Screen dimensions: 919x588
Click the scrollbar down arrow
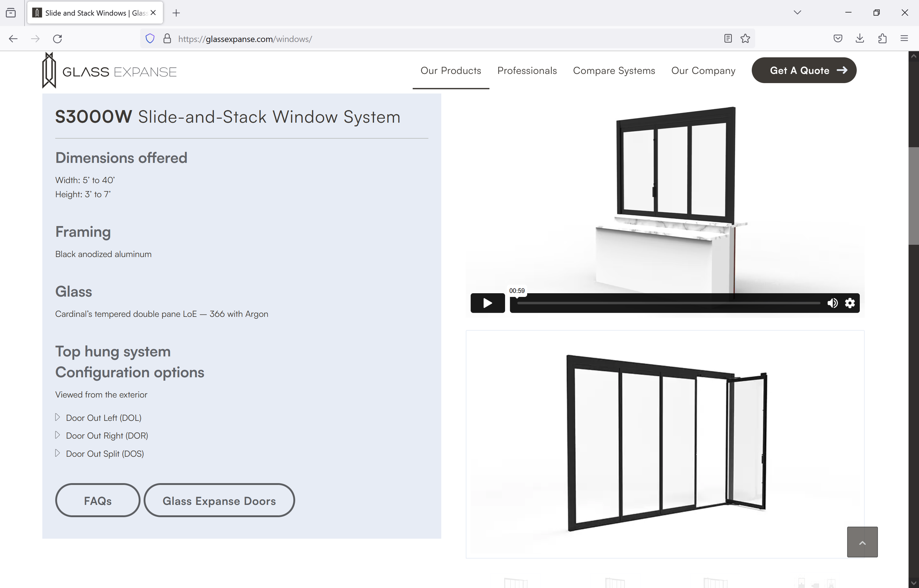913,584
